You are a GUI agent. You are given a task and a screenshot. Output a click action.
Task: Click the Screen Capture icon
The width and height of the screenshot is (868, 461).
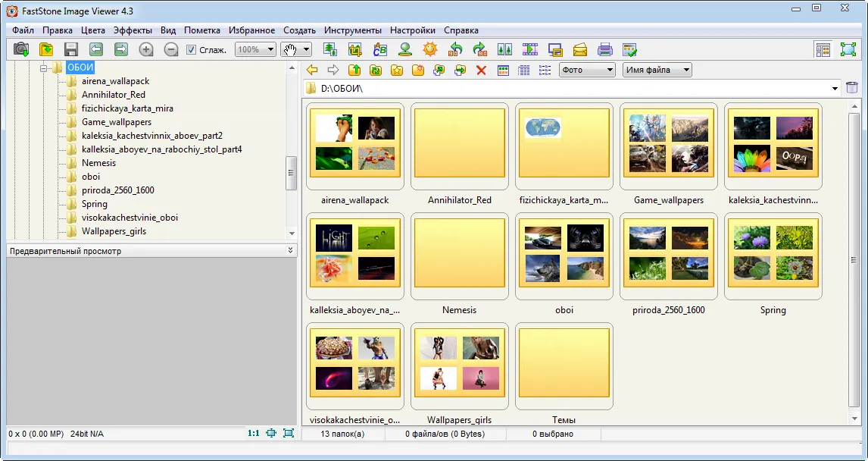(555, 49)
